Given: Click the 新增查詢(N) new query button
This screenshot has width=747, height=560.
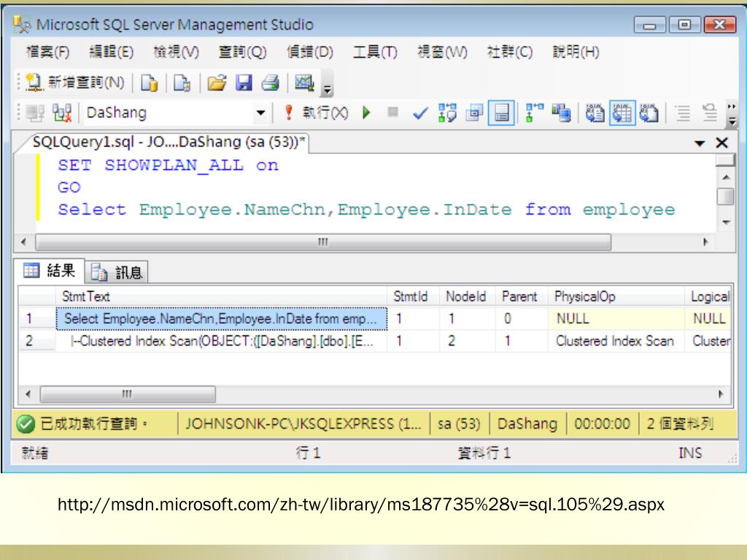Looking at the screenshot, I should pyautogui.click(x=74, y=83).
